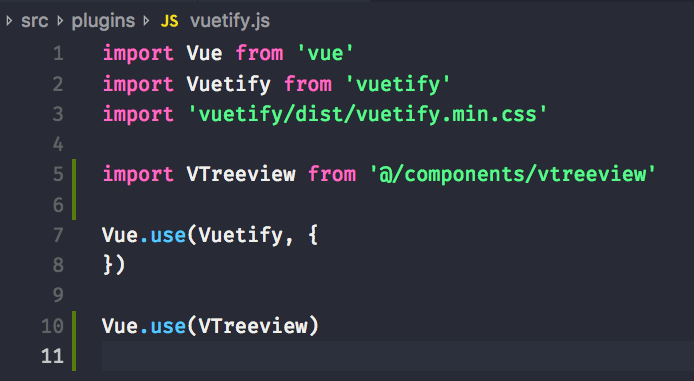Screen dimensions: 694x381
Task: Place cursor on highlighted empty line 11
Action: click(x=397, y=356)
